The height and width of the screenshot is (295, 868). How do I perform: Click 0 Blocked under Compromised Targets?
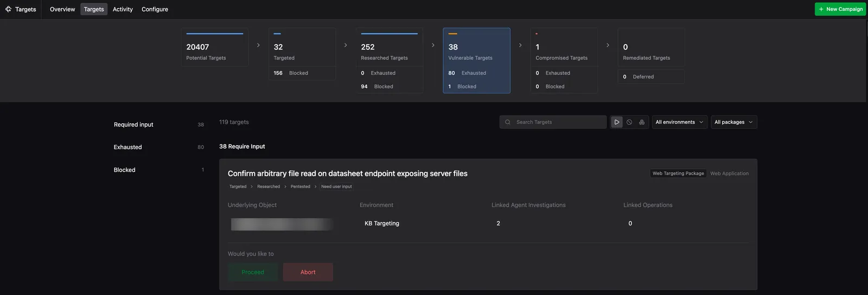click(x=564, y=86)
